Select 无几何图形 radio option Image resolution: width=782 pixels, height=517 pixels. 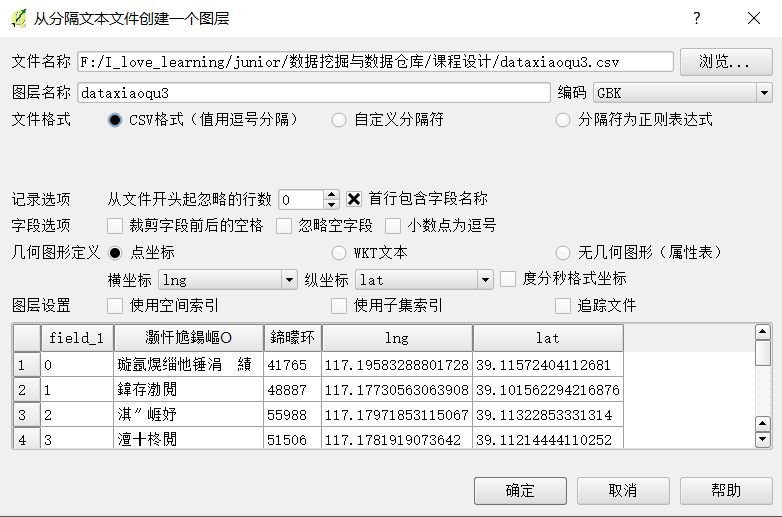[x=563, y=253]
